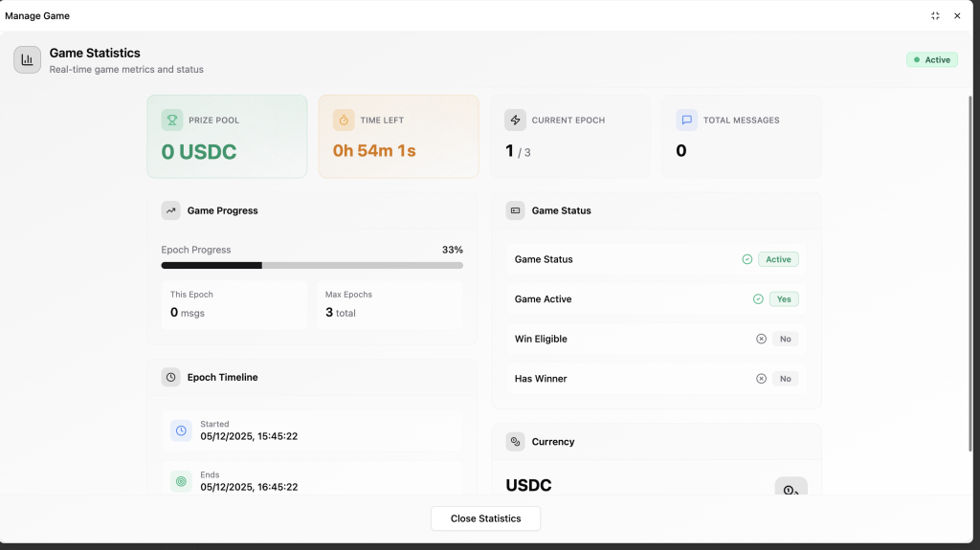
Task: Click the No badge beside Win Eligible
Action: 785,339
